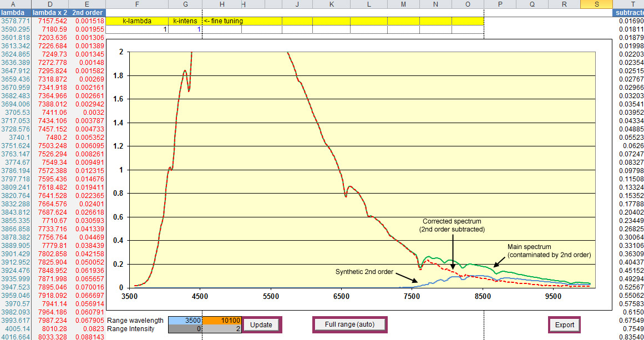Click the Full range (auto) button
The image size is (644, 340).
(x=349, y=324)
